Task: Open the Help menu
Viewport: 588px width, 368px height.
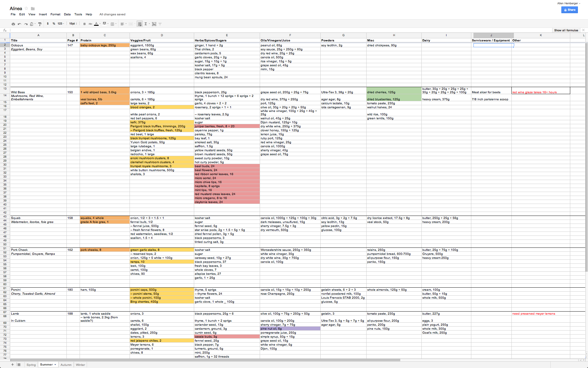Action: [89, 14]
